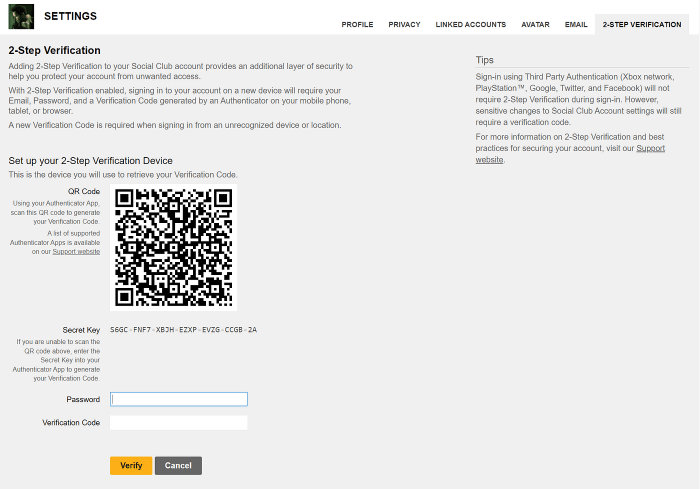Click the Tips heading

[x=484, y=60]
